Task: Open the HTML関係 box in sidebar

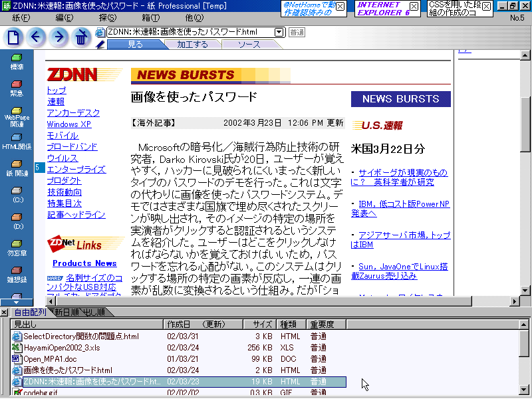Action: (17, 138)
